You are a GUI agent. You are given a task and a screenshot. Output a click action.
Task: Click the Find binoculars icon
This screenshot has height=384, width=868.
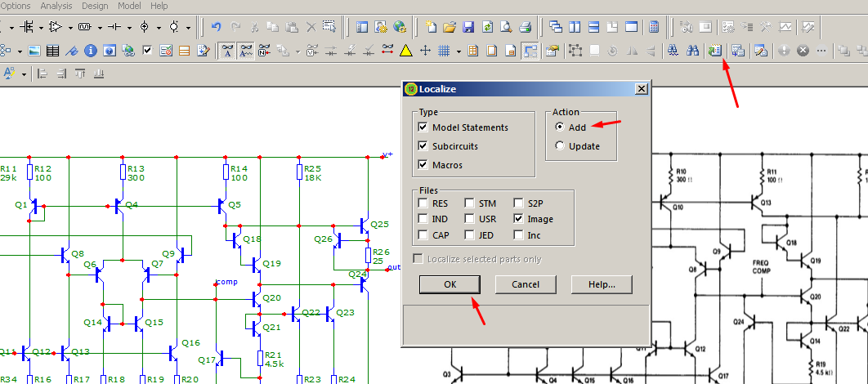[x=672, y=51]
